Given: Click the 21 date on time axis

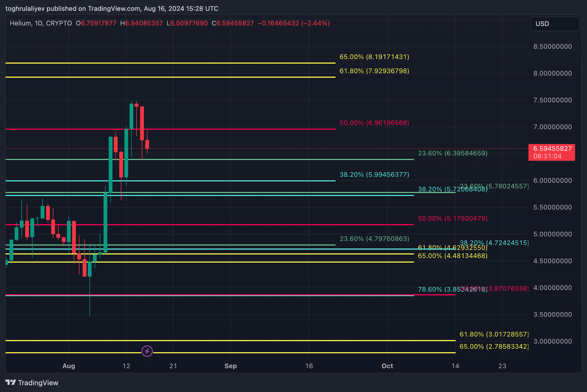Looking at the screenshot, I should coord(173,366).
